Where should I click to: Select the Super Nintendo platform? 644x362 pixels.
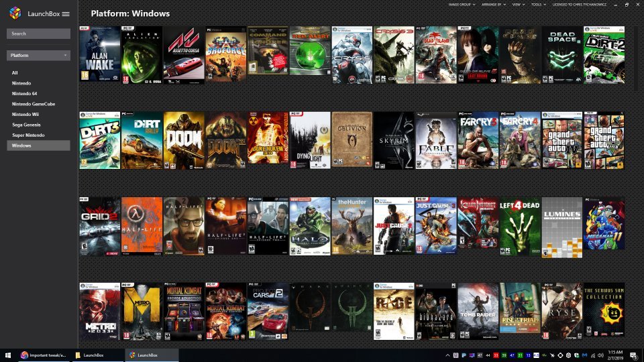tap(28, 135)
